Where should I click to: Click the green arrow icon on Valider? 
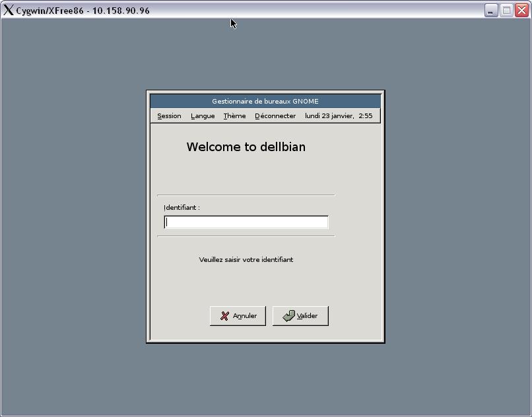288,316
